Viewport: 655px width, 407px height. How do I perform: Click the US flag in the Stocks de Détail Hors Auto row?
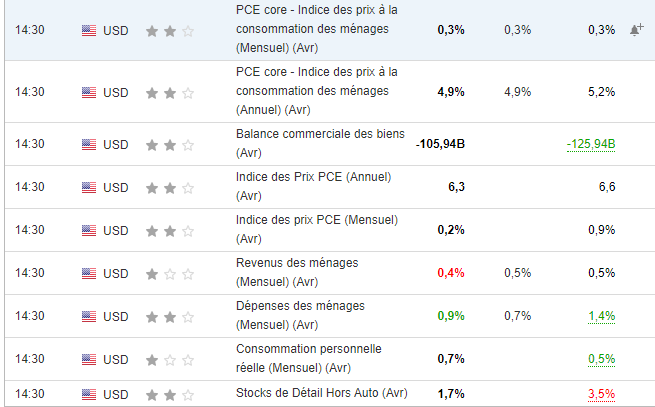click(x=89, y=393)
